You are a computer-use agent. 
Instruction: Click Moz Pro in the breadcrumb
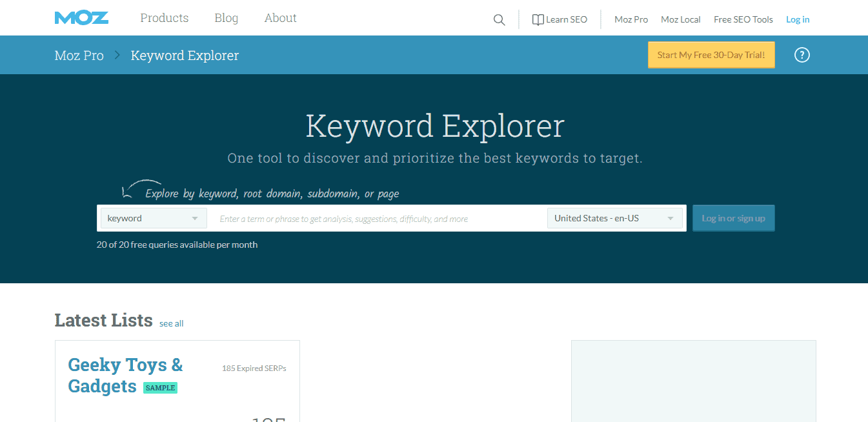click(x=79, y=55)
